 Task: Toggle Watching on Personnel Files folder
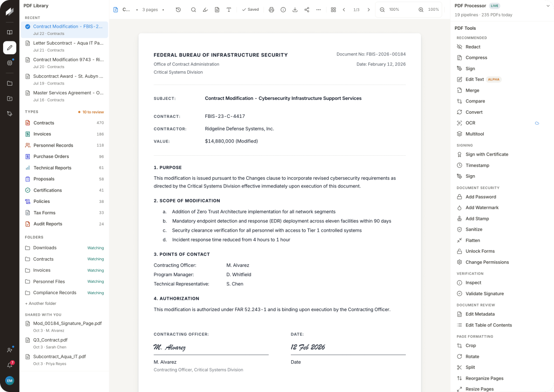coord(95,281)
